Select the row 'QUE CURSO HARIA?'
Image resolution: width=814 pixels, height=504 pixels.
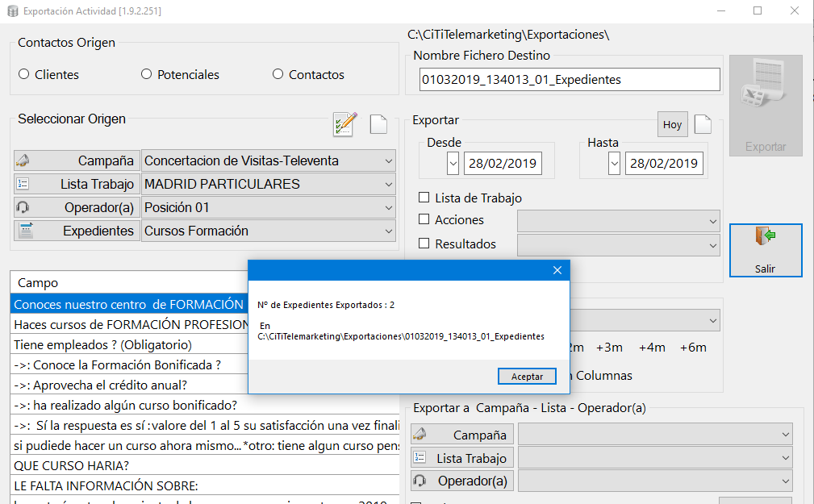(x=205, y=465)
